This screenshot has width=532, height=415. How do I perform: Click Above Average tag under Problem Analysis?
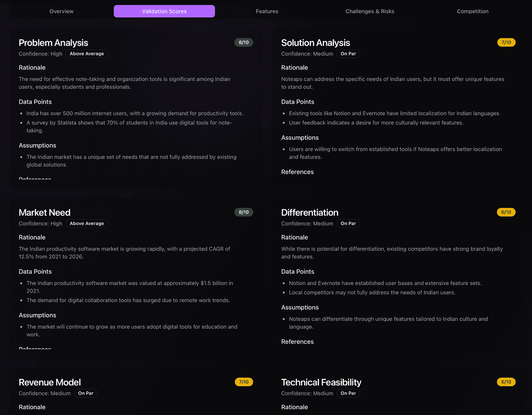click(x=87, y=54)
